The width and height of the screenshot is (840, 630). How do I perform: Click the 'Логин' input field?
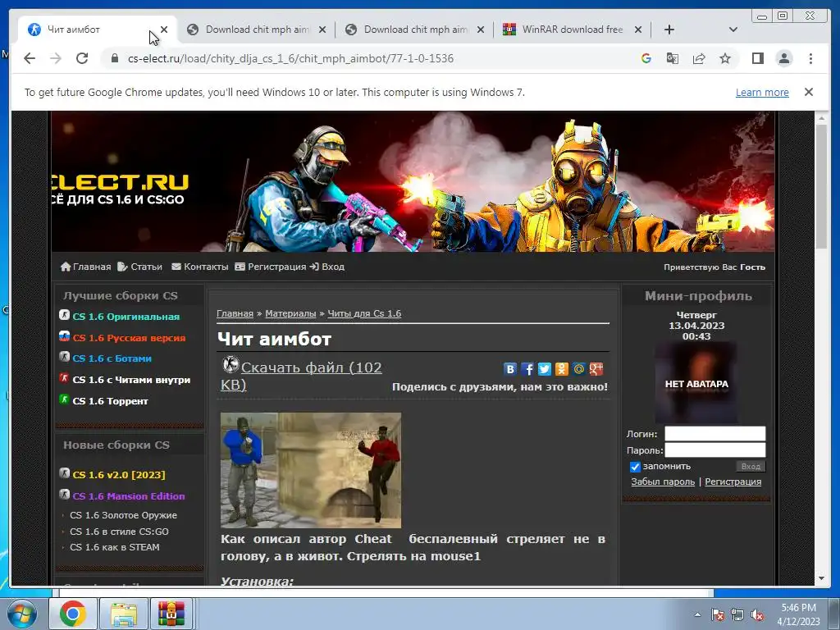pos(714,433)
